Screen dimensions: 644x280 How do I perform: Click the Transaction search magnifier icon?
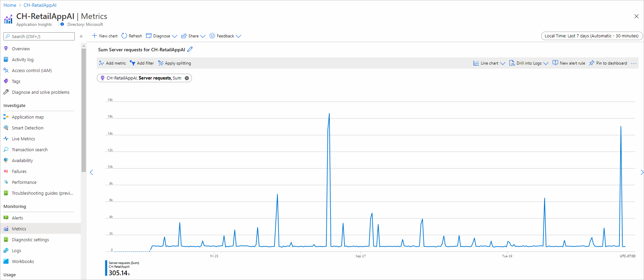click(x=6, y=150)
